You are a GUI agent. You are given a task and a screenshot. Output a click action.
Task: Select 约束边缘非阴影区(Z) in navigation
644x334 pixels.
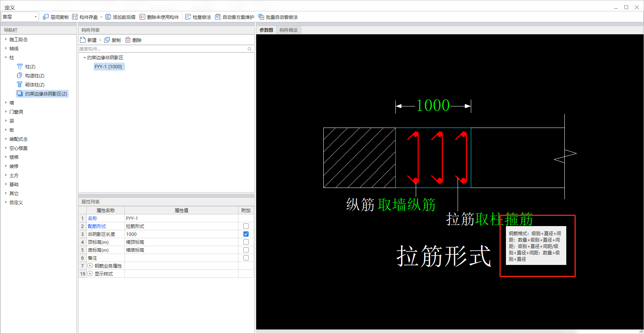pos(42,94)
